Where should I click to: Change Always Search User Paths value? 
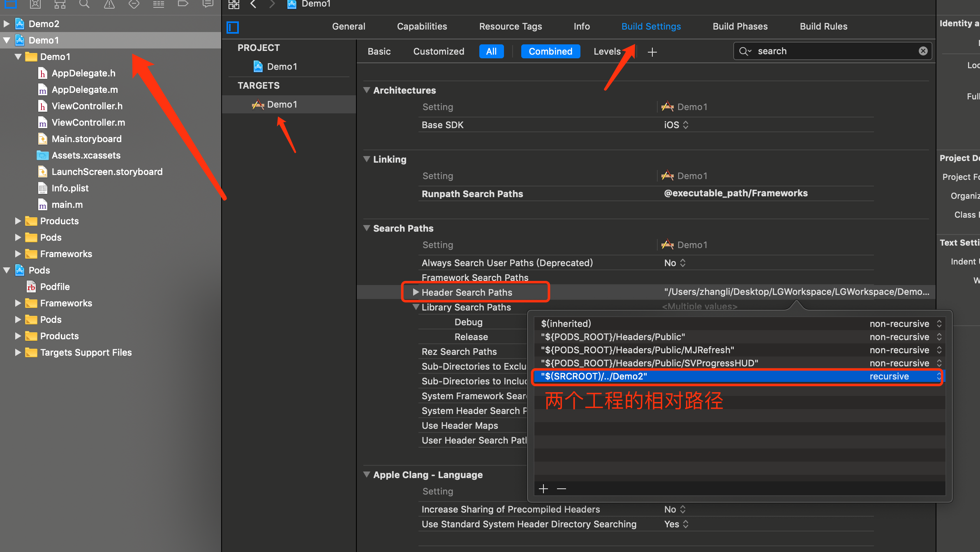pos(675,263)
